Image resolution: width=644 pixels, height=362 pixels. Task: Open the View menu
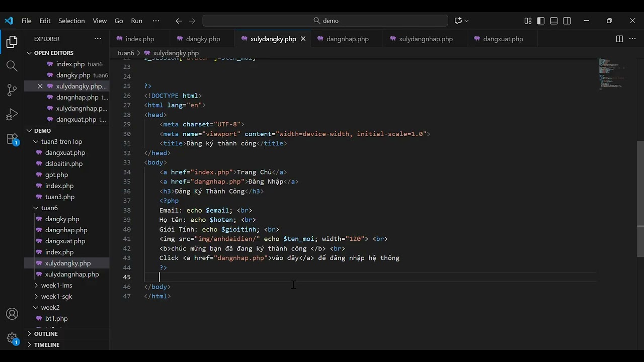[100, 21]
